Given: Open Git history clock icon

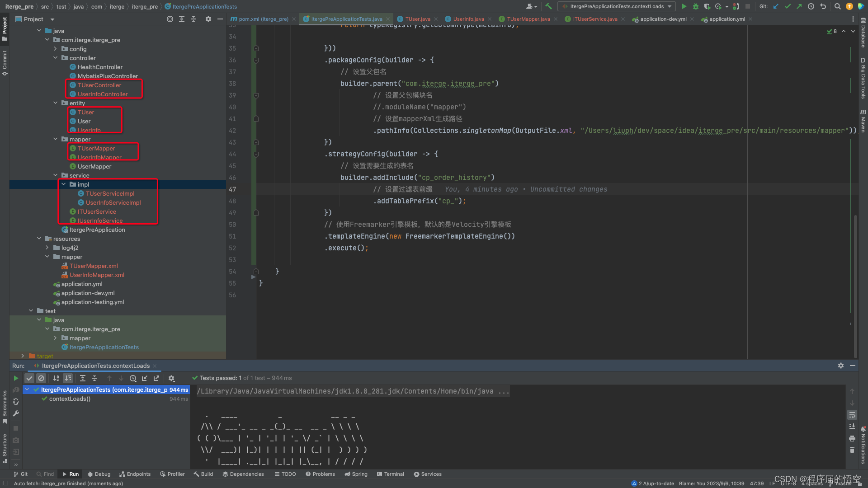Looking at the screenshot, I should point(811,6).
